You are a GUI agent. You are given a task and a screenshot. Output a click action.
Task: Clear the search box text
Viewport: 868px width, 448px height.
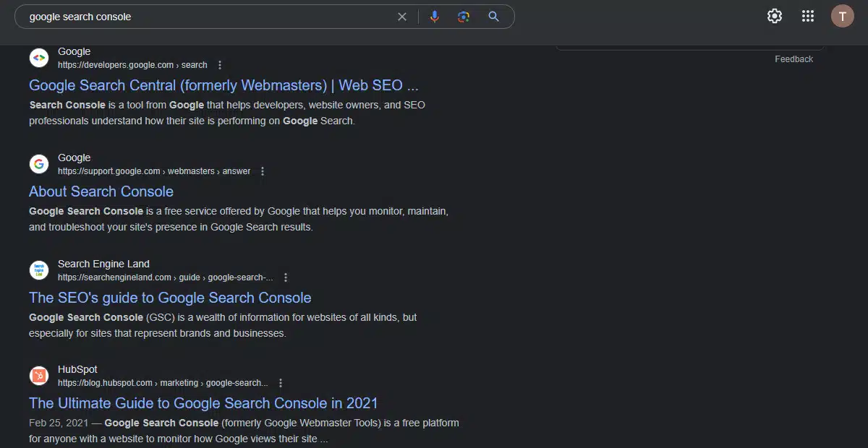pyautogui.click(x=402, y=17)
